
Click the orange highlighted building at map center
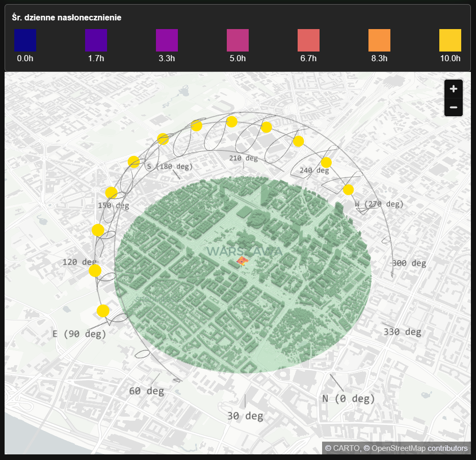[x=243, y=261]
